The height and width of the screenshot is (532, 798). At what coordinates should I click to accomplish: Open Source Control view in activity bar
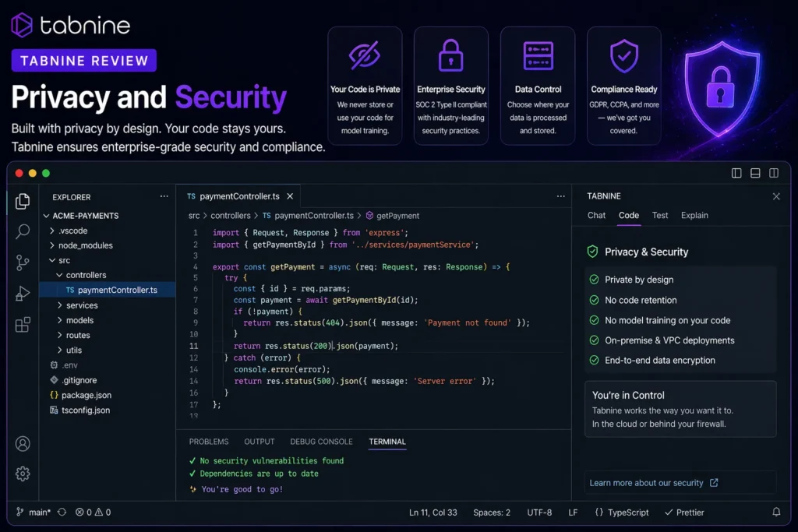[x=23, y=262]
